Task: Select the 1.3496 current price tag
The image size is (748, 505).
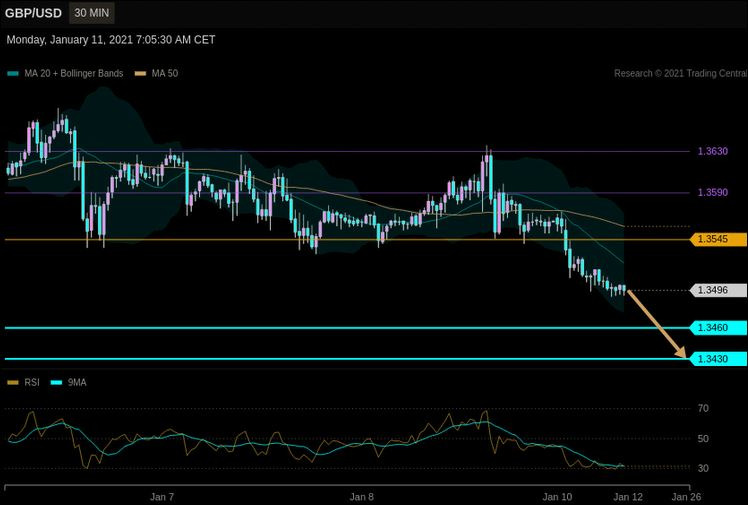Action: 718,290
